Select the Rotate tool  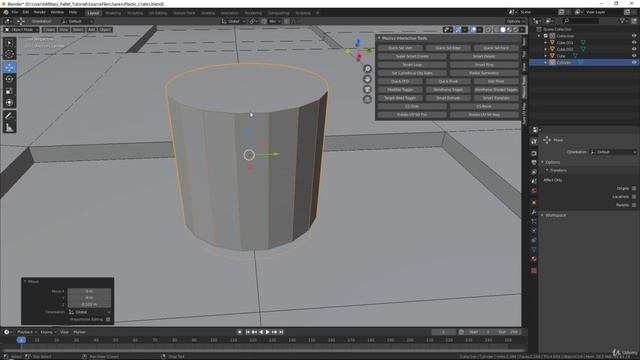coord(9,79)
